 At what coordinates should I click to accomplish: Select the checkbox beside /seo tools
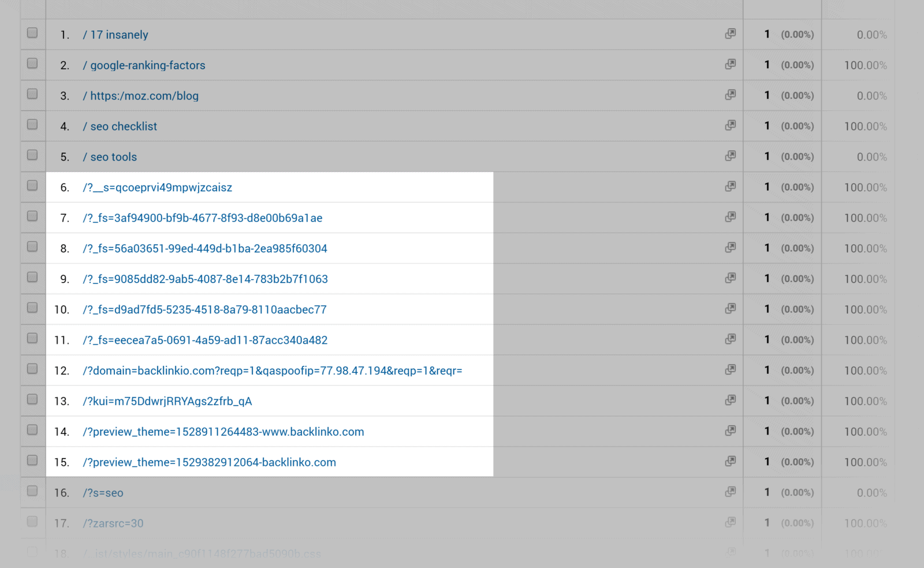(32, 155)
